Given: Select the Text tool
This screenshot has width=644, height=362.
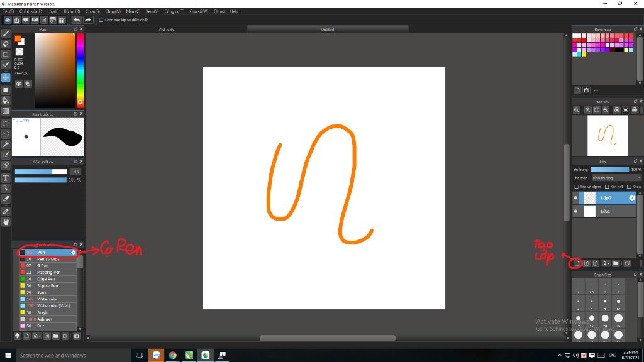Looking at the screenshot, I should [x=6, y=178].
